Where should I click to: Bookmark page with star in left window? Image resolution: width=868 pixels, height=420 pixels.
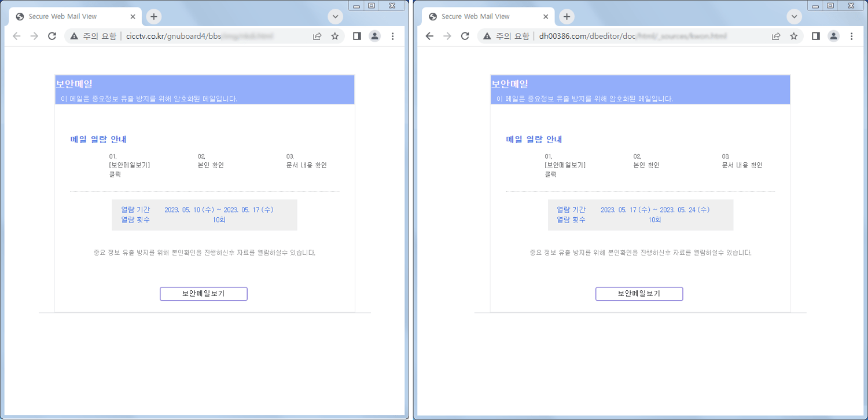click(334, 36)
